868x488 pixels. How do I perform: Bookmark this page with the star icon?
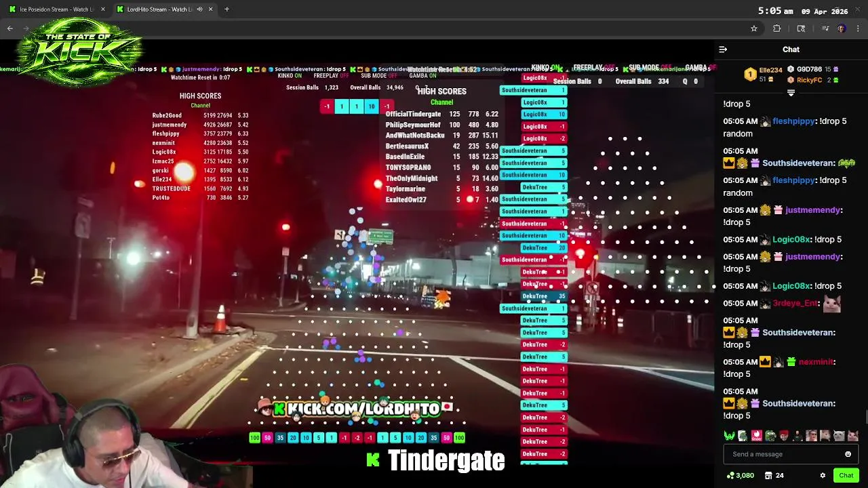click(x=753, y=28)
